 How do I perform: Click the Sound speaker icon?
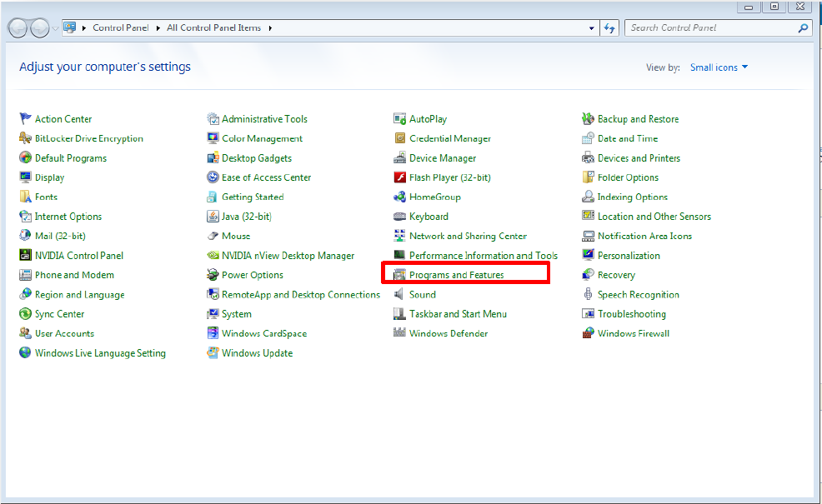pyautogui.click(x=399, y=294)
